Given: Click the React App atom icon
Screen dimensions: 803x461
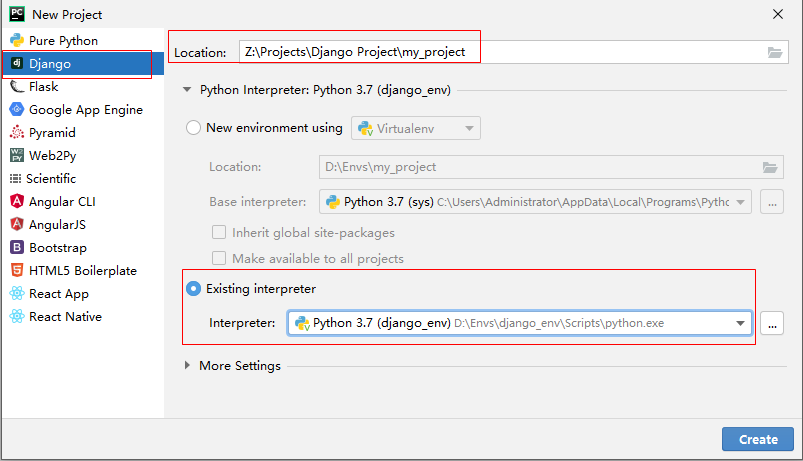Looking at the screenshot, I should click(x=17, y=294).
